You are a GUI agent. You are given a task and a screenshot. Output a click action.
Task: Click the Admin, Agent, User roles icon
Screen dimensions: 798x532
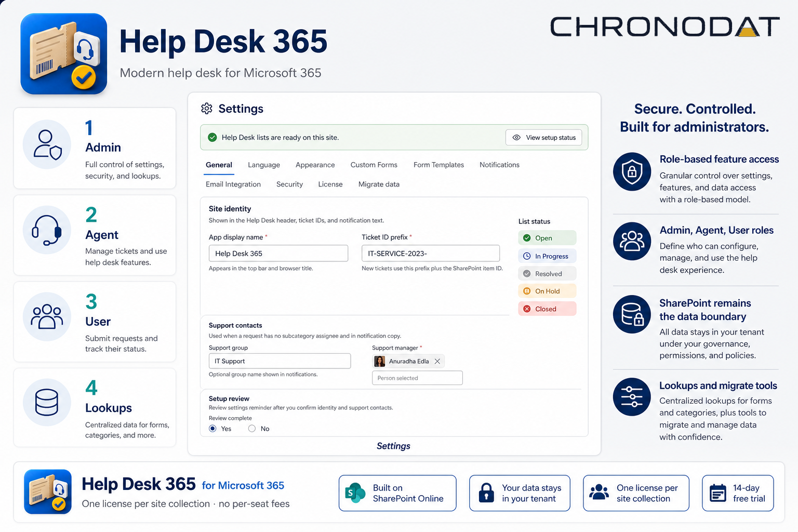[632, 242]
